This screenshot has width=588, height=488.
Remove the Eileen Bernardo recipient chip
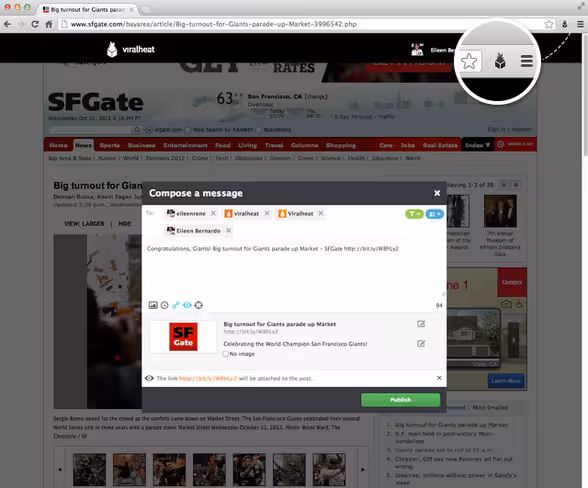pos(228,230)
